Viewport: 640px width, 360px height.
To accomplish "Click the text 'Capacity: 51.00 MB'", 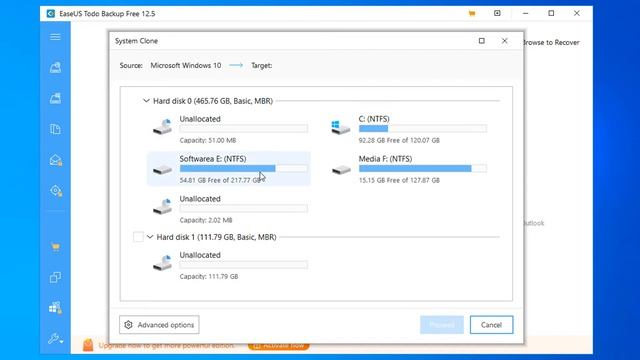I will pos(208,140).
